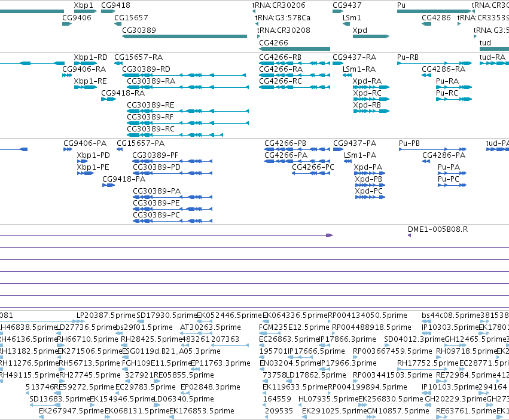Click the Pu-PA protein label
This screenshot has height=420, width=509.
pos(449,167)
